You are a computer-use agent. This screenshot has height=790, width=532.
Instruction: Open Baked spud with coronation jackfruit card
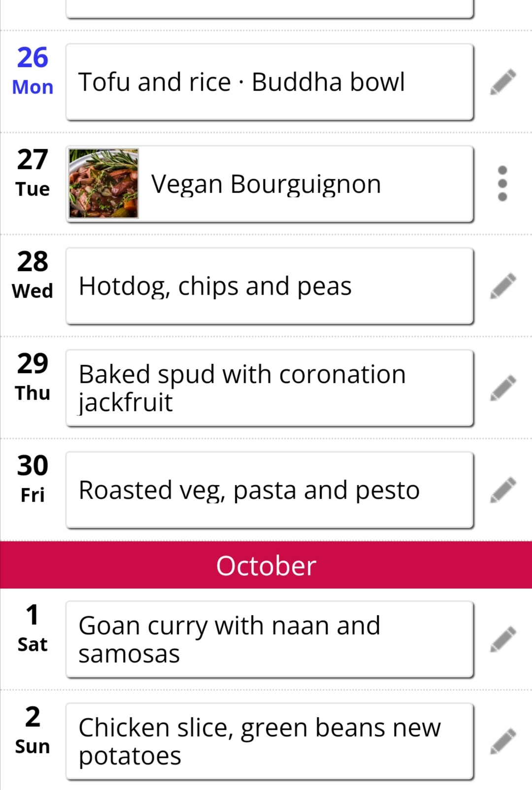click(x=270, y=388)
